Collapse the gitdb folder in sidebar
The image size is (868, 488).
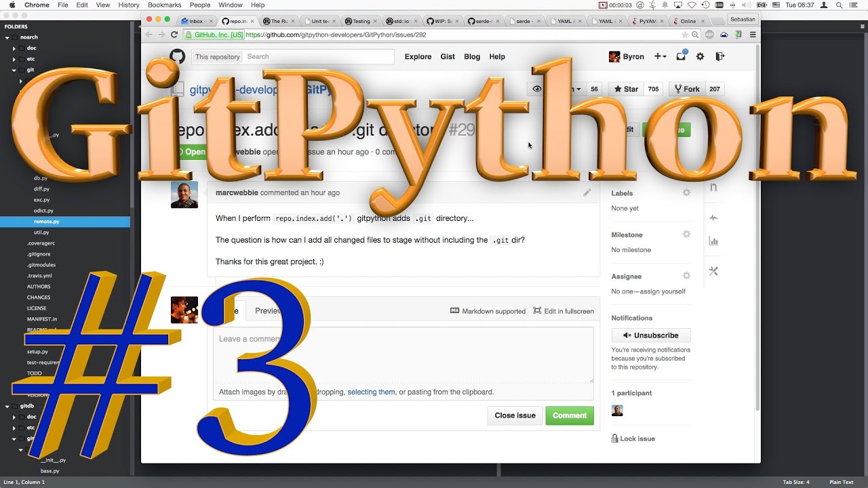[x=6, y=406]
